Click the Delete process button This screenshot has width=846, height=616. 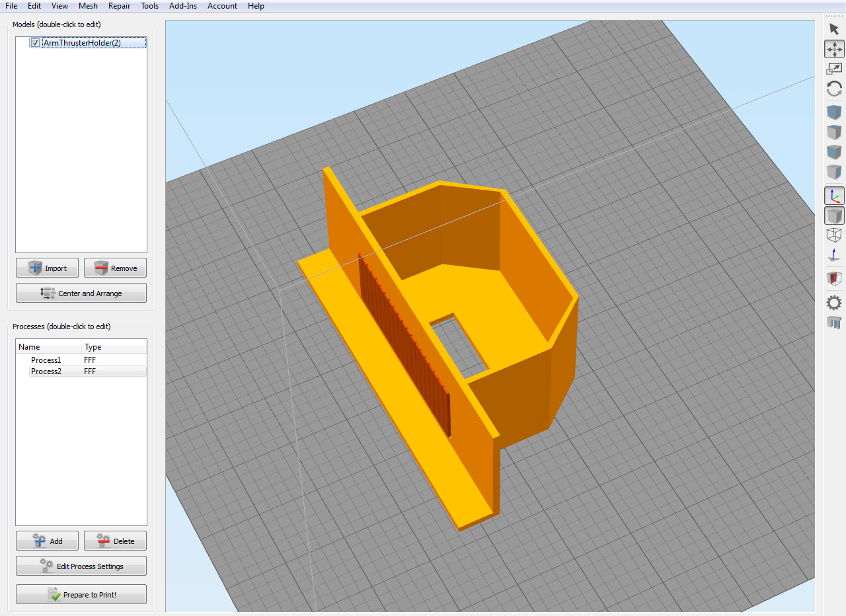115,541
